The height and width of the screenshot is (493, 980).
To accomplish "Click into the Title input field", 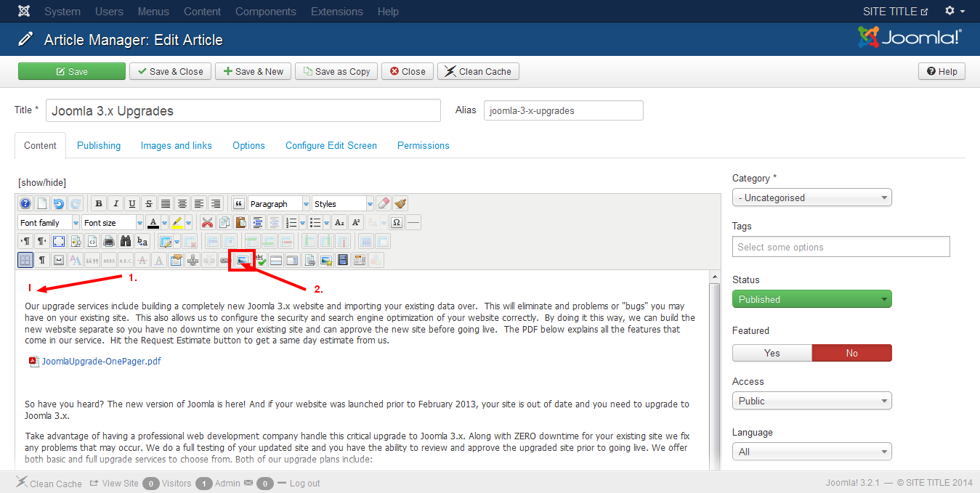I will click(x=243, y=111).
